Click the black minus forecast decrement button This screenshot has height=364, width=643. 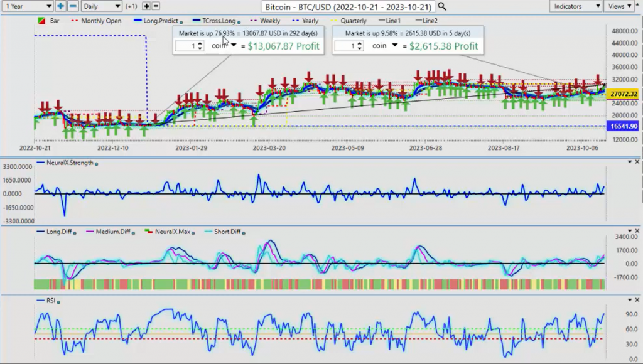(156, 6)
